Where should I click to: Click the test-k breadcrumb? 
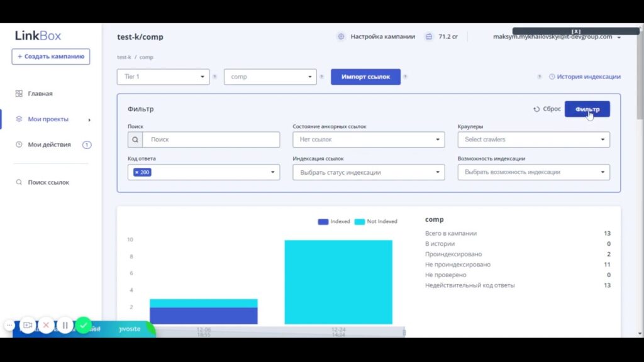tap(124, 57)
